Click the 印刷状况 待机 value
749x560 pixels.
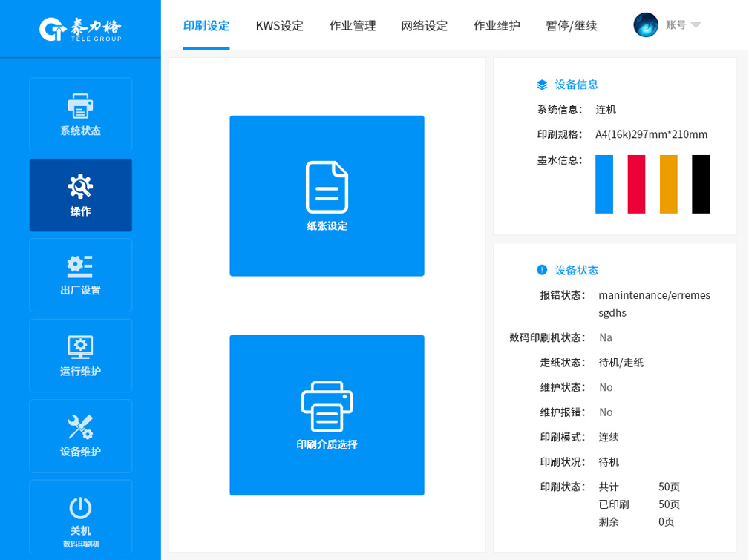609,462
